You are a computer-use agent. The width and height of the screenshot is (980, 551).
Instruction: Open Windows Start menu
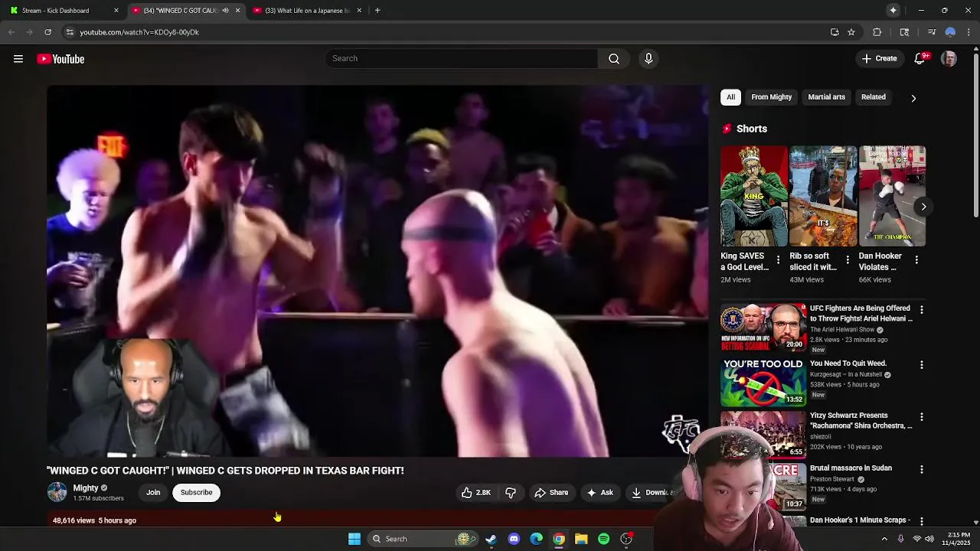click(354, 539)
